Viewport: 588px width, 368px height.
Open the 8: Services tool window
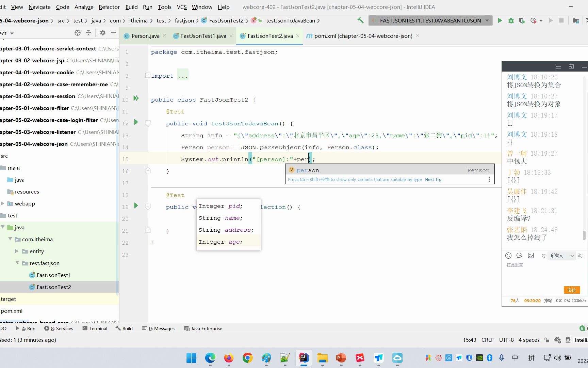point(59,328)
